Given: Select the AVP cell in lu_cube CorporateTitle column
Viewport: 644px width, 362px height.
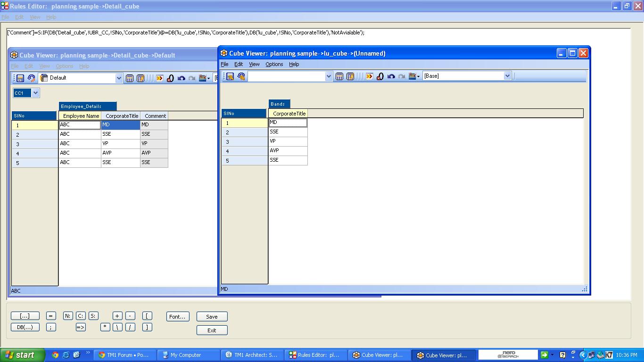Looking at the screenshot, I should click(288, 151).
